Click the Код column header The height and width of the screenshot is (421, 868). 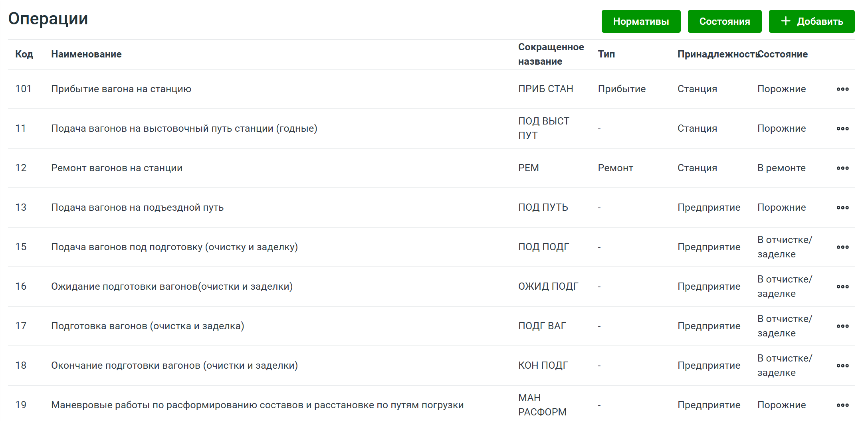pos(24,54)
